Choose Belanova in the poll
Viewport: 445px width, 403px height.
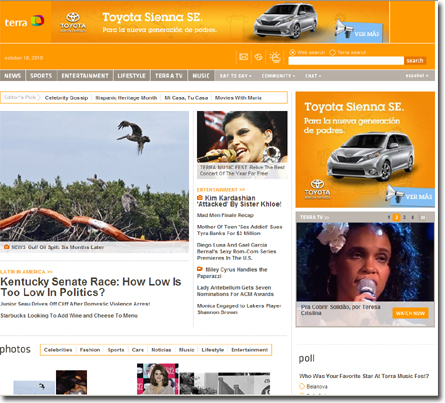pyautogui.click(x=302, y=386)
